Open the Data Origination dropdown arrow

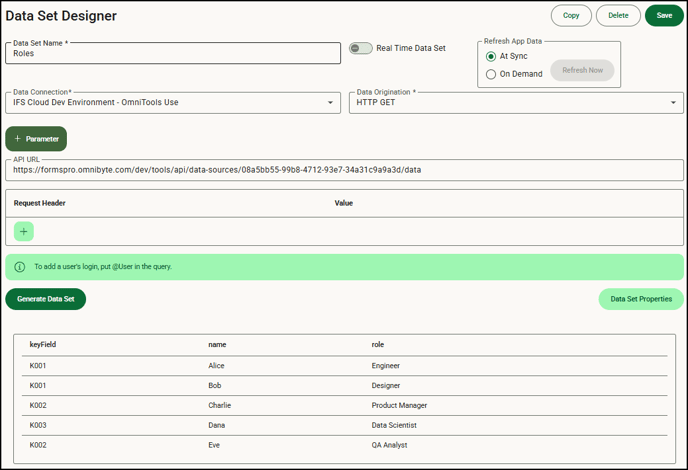point(673,102)
